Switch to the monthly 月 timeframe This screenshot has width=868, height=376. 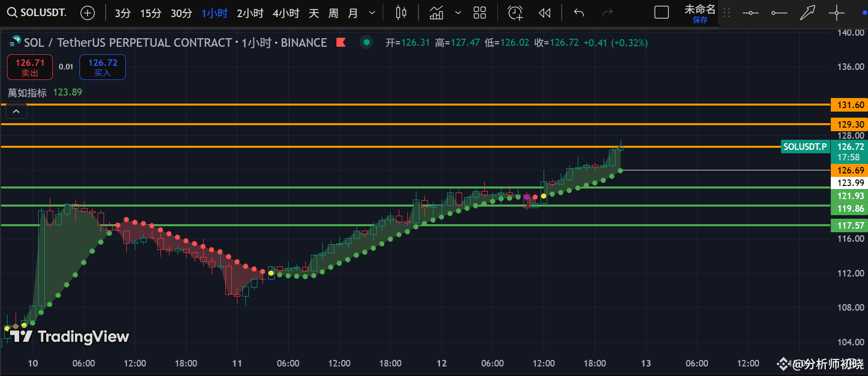point(353,13)
